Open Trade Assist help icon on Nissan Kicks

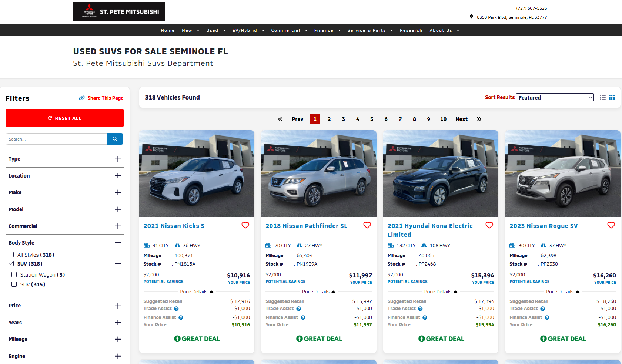pos(177,309)
